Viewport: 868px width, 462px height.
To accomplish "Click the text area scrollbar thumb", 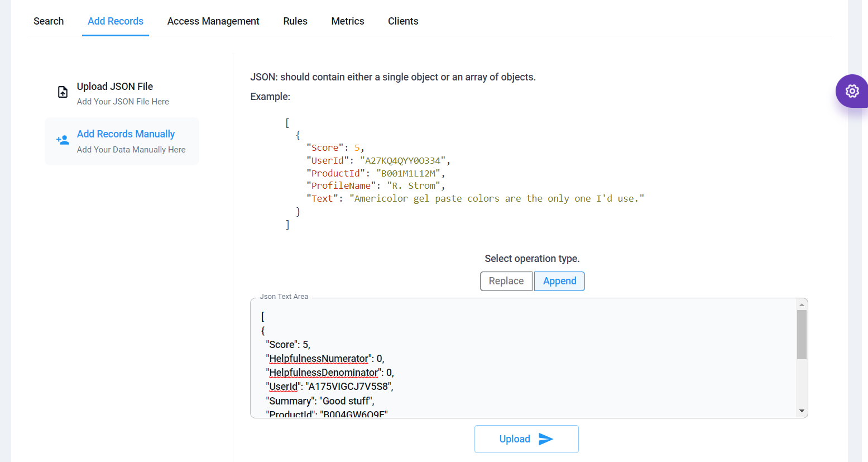I will (802, 335).
